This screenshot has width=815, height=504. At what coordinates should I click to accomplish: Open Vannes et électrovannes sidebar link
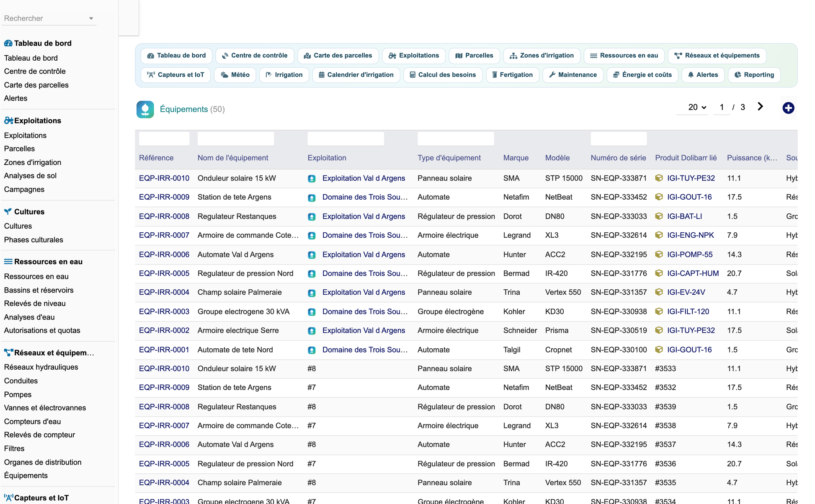pyautogui.click(x=45, y=408)
